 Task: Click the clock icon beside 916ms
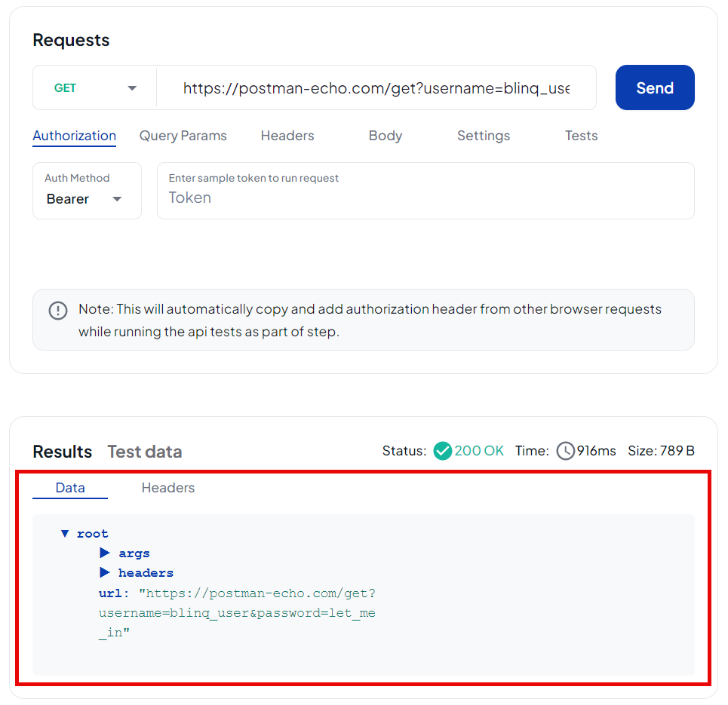tap(566, 451)
